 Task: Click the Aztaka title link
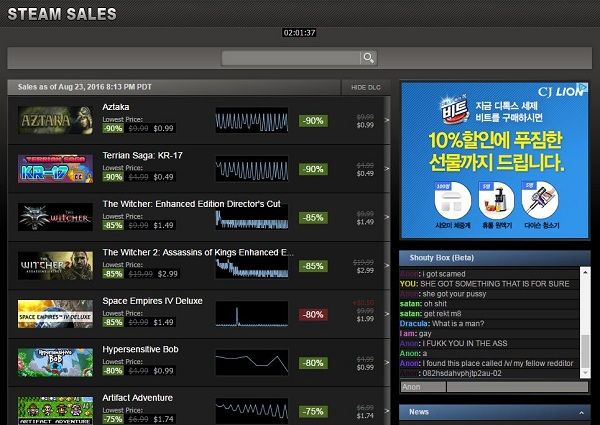click(116, 107)
